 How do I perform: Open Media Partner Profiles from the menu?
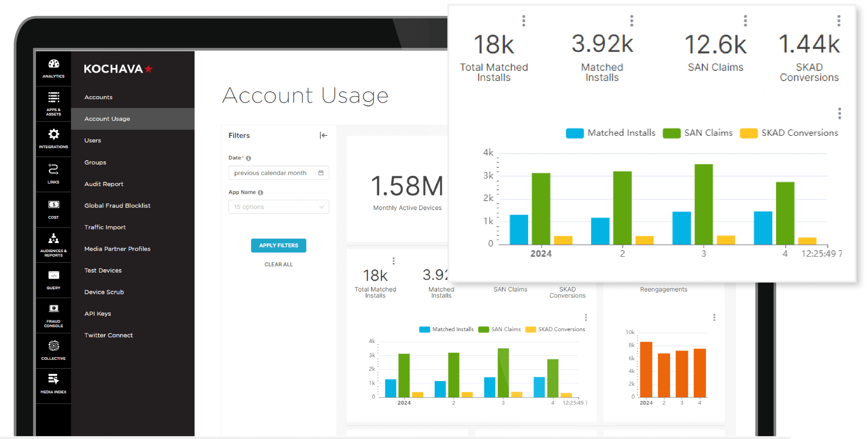coord(132,248)
